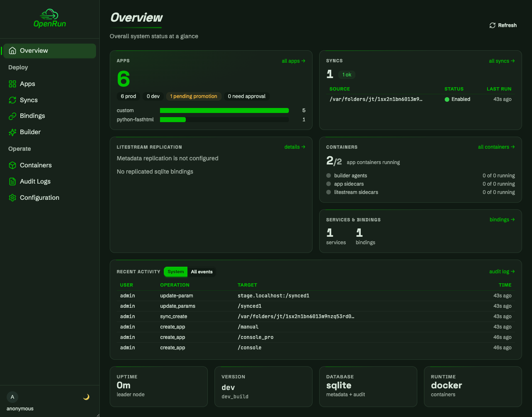Image resolution: width=532 pixels, height=417 pixels.
Task: Open the Builder sidebar item
Action: click(x=49, y=132)
